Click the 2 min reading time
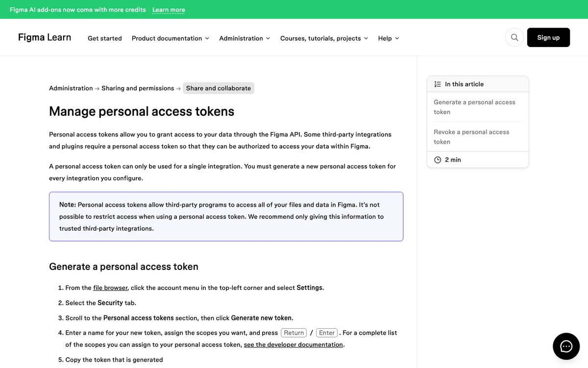Image resolution: width=588 pixels, height=368 pixels. click(453, 160)
